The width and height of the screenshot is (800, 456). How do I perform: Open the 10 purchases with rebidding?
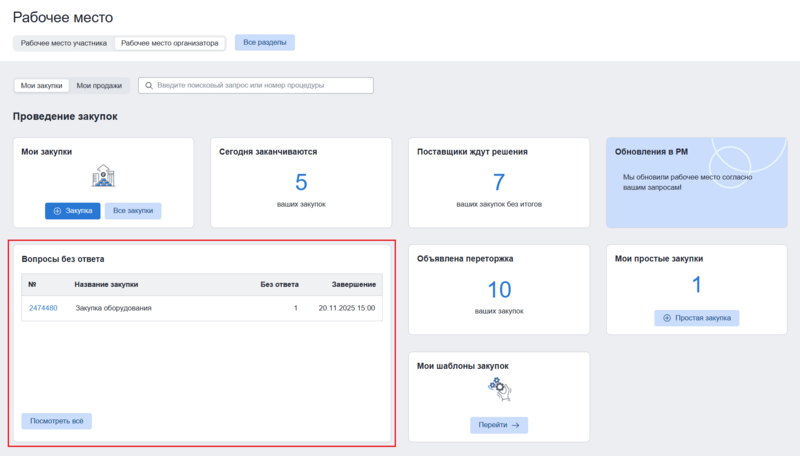coord(499,290)
